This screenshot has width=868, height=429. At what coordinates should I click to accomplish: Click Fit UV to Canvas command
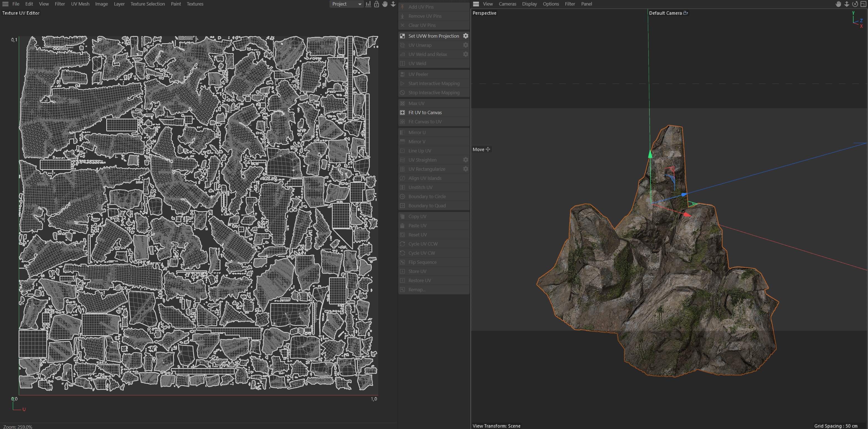pos(425,113)
